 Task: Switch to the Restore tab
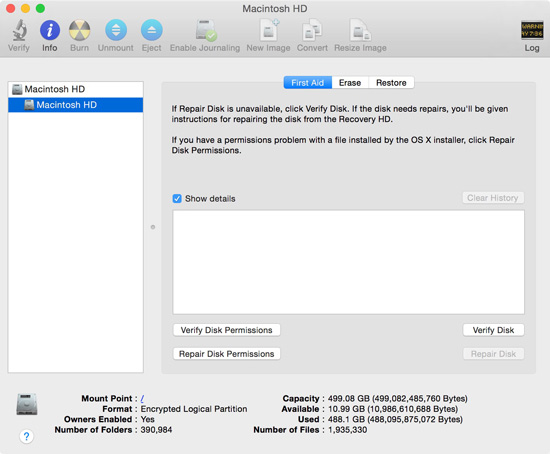pos(391,83)
